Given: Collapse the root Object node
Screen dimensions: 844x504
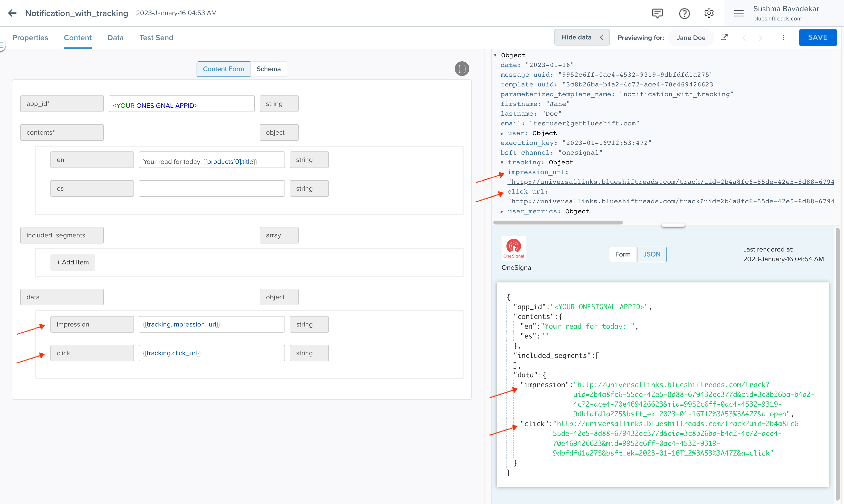Looking at the screenshot, I should click(x=495, y=55).
